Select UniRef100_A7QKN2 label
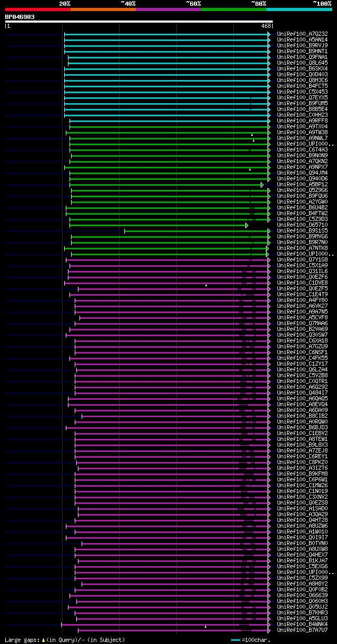337x644 pixels. (302, 162)
